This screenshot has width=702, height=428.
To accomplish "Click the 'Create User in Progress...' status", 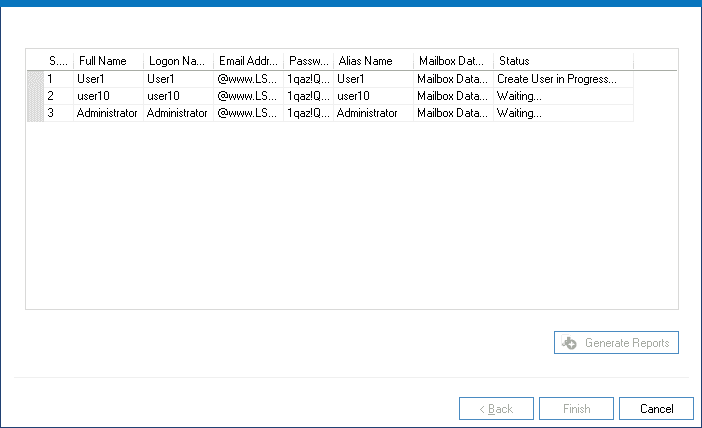I will click(x=564, y=79).
